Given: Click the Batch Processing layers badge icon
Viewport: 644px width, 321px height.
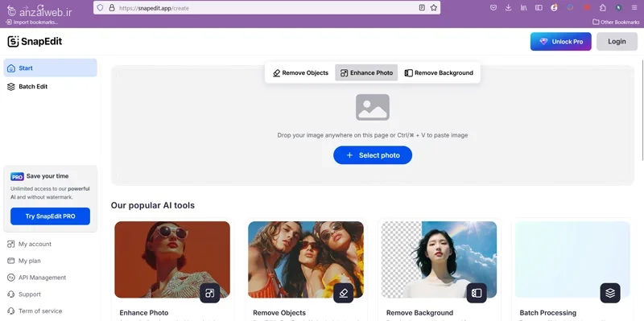Looking at the screenshot, I should click(x=610, y=293).
